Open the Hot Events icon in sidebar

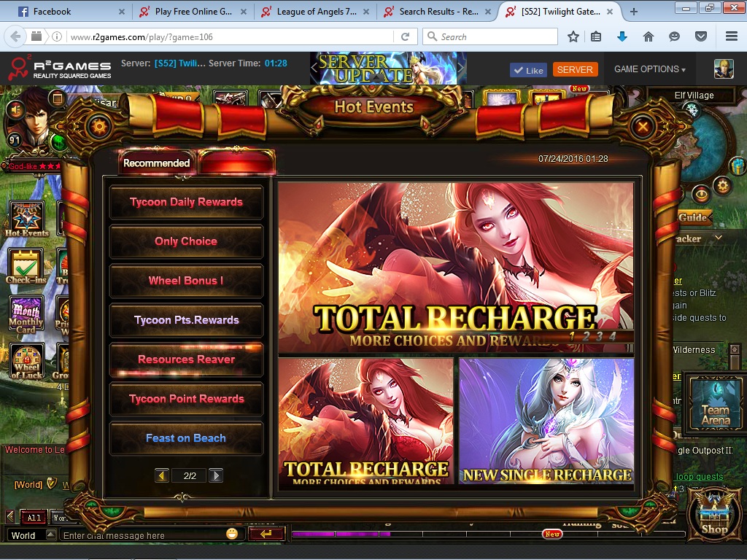(x=26, y=218)
